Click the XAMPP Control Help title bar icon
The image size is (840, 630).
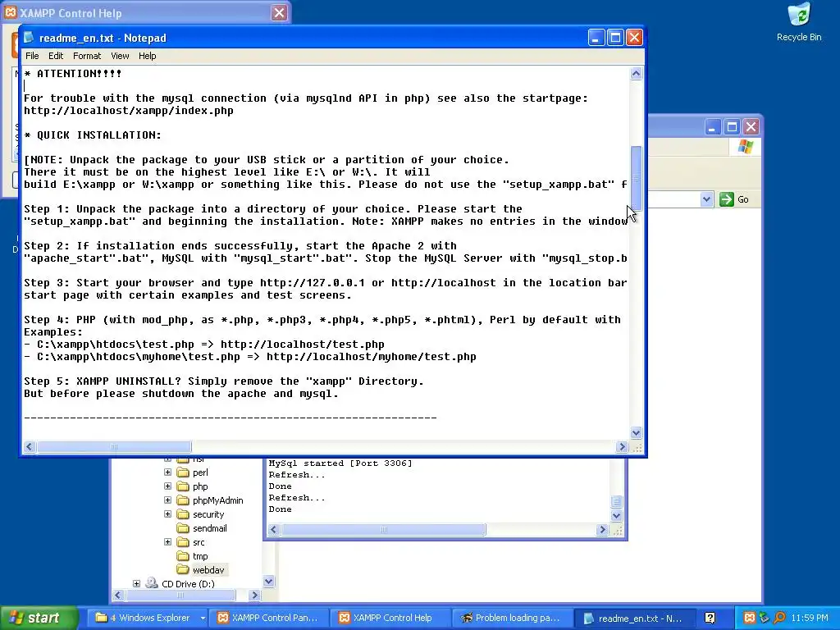click(x=10, y=11)
